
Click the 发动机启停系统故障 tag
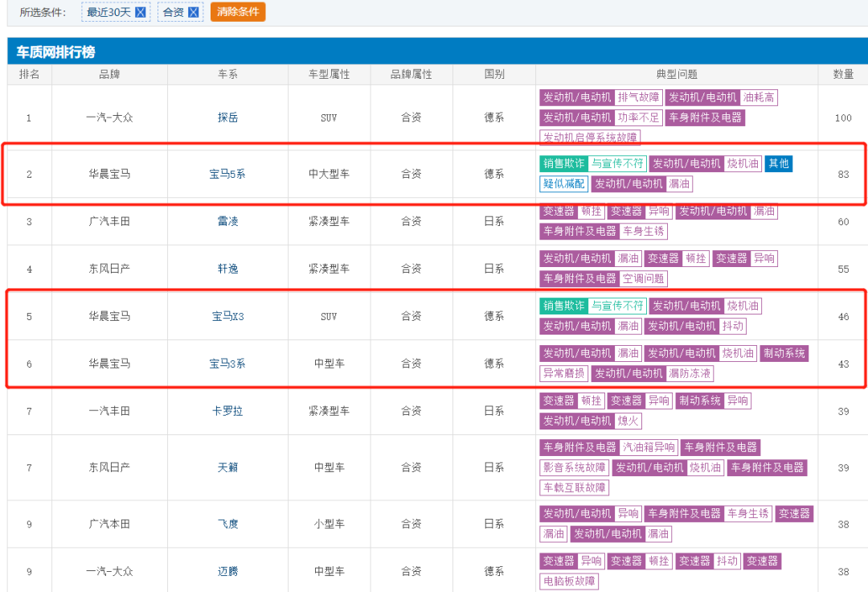pyautogui.click(x=590, y=138)
